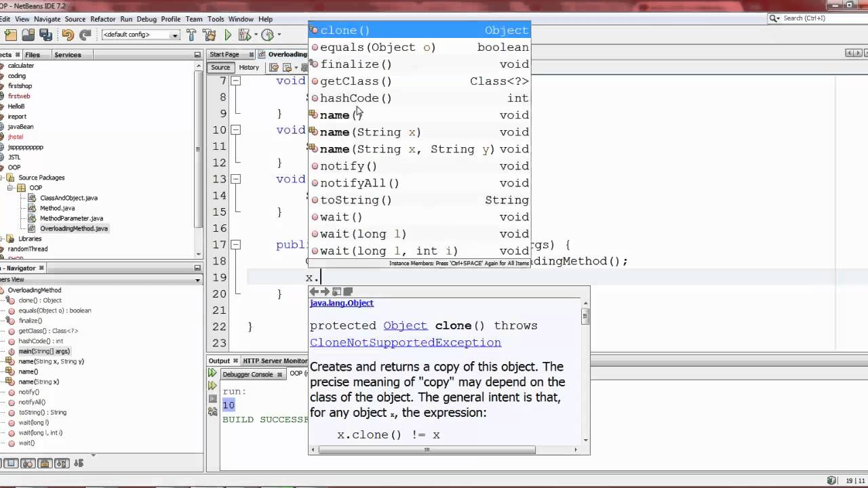Image resolution: width=868 pixels, height=488 pixels.
Task: Select hashCode() in completion list
Action: (419, 98)
